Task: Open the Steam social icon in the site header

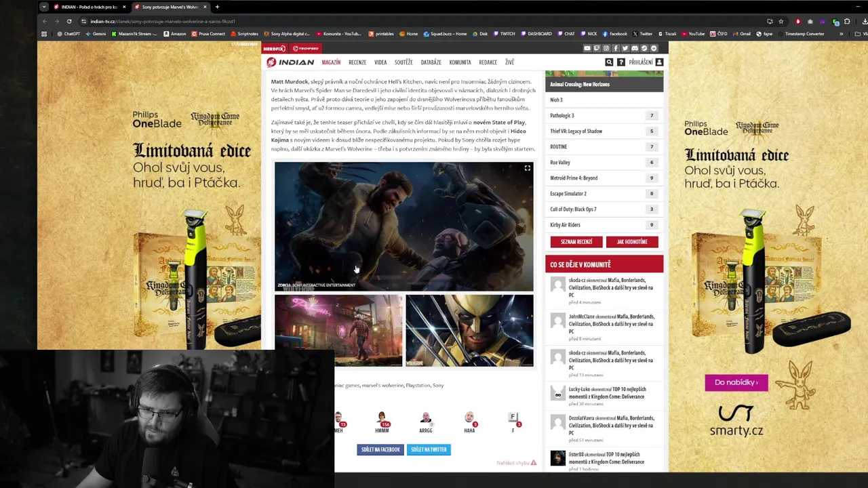Action: [644, 48]
